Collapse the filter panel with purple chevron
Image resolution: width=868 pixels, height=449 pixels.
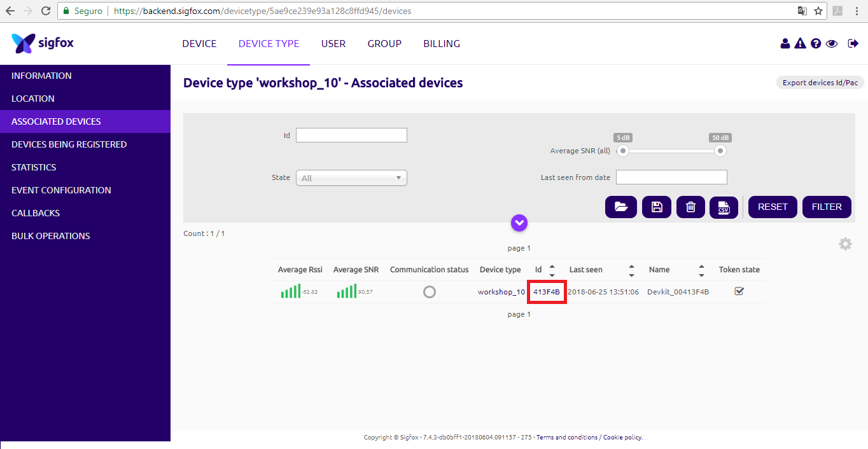519,223
